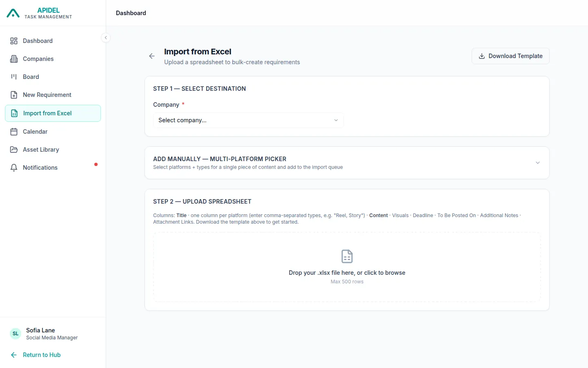The width and height of the screenshot is (588, 368).
Task: Click the spreadsheet file icon in drop zone
Action: [x=347, y=256]
